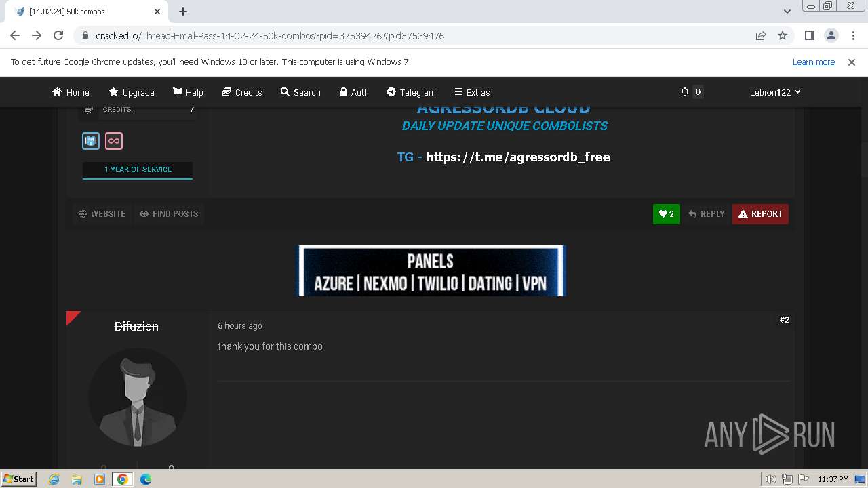Dismiss the Chrome update notification bar

(x=852, y=62)
